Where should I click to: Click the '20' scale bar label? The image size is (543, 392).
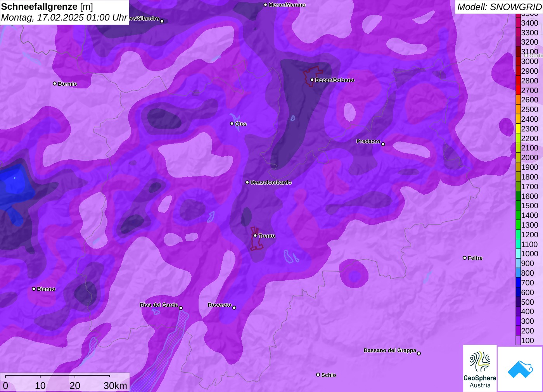(75, 385)
